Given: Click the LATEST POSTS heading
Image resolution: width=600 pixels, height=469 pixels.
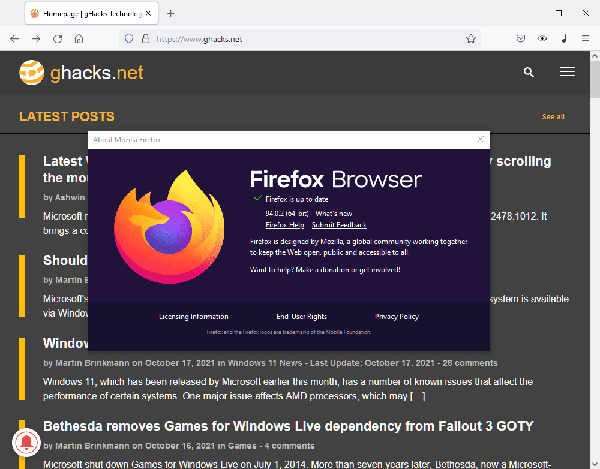Looking at the screenshot, I should [67, 117].
